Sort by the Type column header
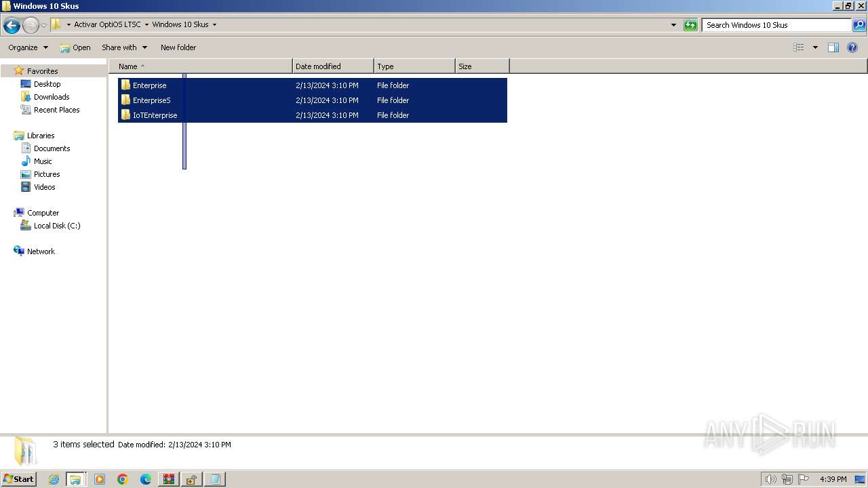 tap(414, 66)
